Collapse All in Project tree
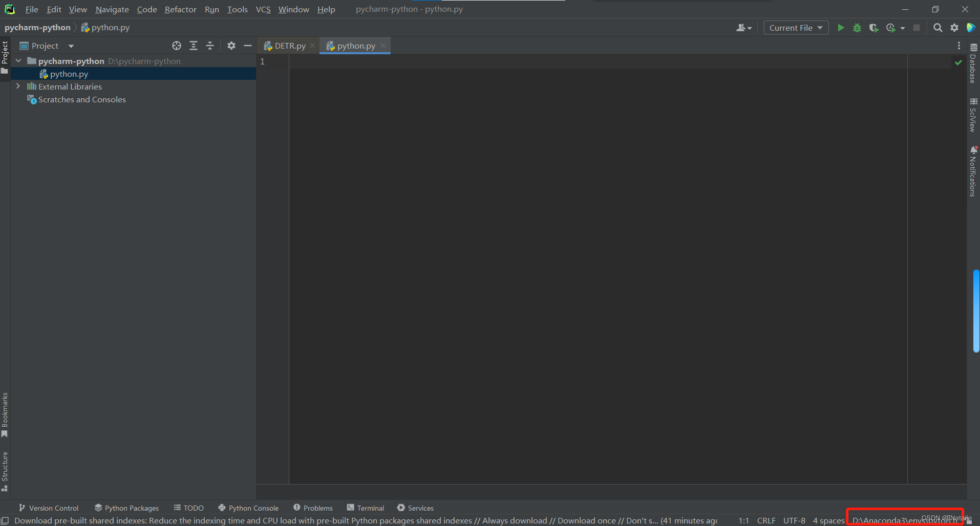Viewport: 980px width, 526px height. click(210, 46)
